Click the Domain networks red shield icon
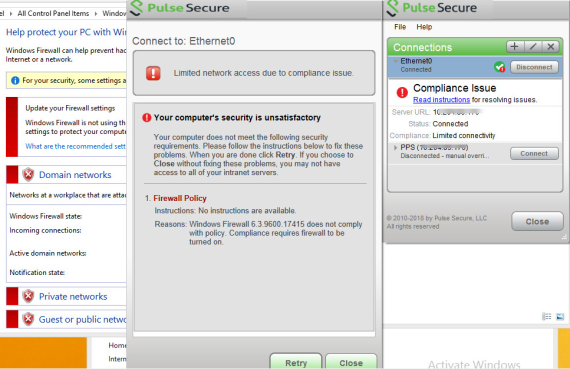Viewport: 570px width, 369px height. (x=28, y=175)
